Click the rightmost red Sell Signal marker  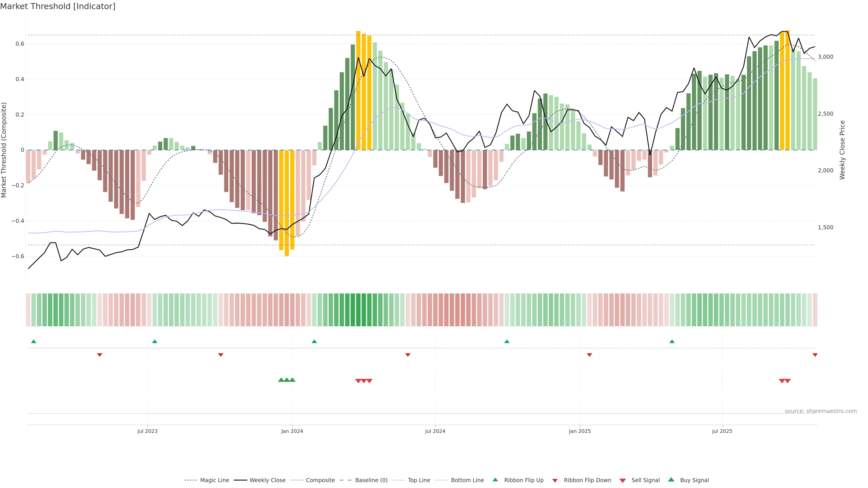click(x=788, y=381)
